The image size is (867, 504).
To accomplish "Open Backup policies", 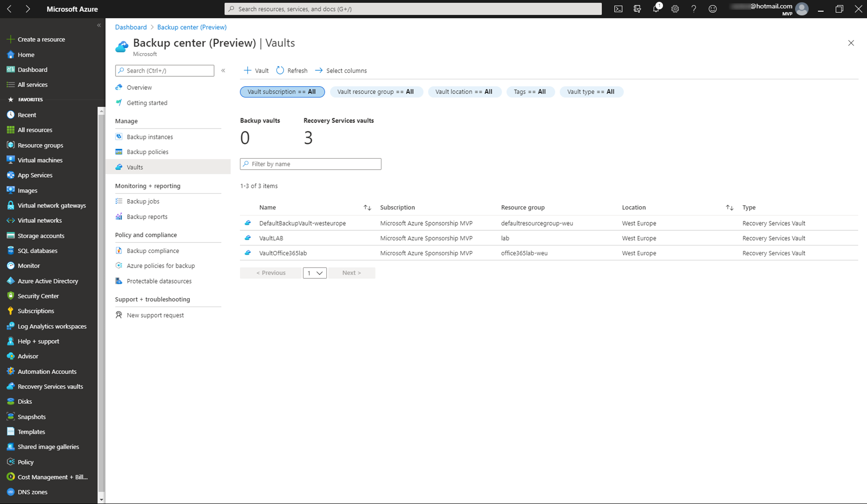I will tap(147, 152).
